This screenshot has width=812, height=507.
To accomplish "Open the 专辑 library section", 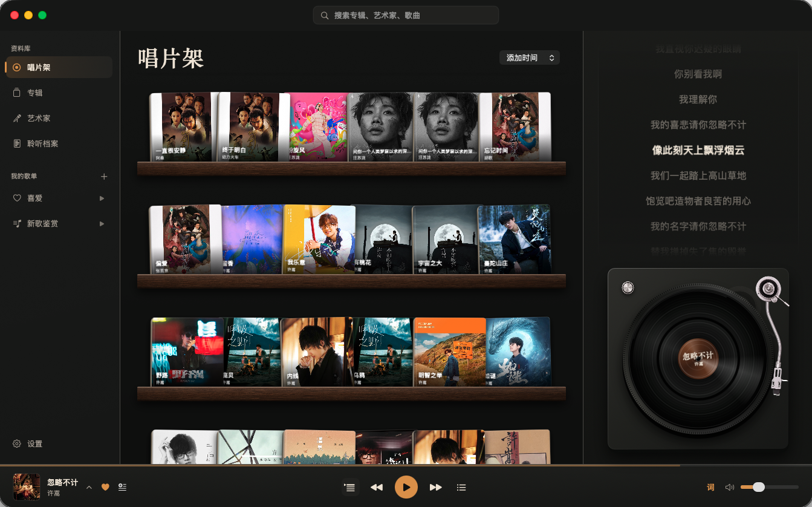I will (59, 93).
